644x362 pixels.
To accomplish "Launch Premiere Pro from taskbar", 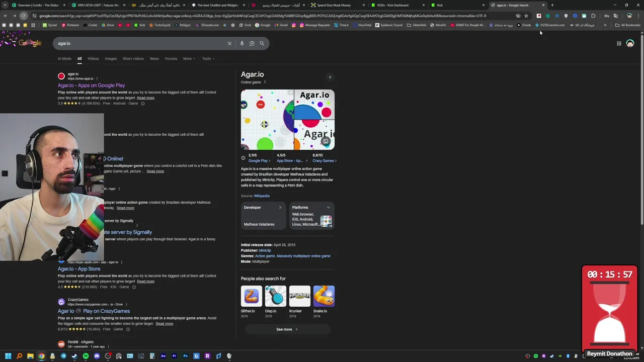I will [174, 356].
